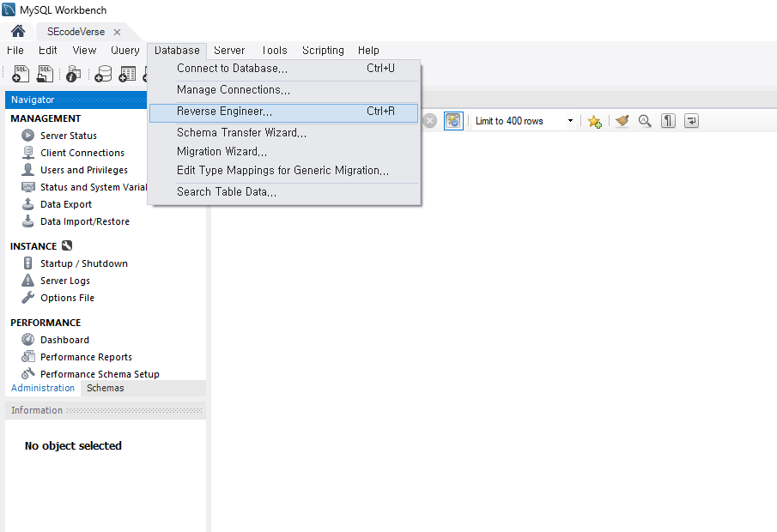Start the Migration Wizard
The image size is (777, 532).
pyautogui.click(x=284, y=152)
